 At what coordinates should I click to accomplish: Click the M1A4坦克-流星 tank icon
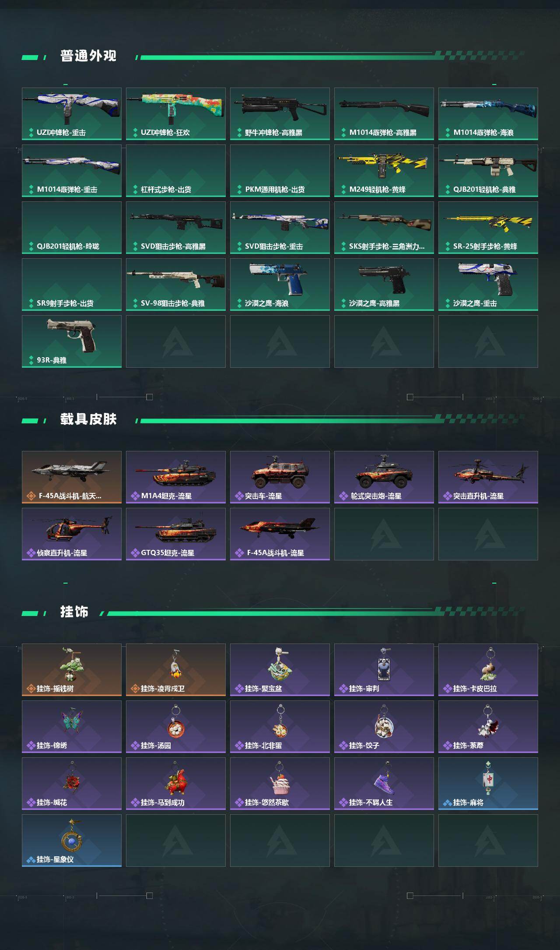tap(176, 473)
